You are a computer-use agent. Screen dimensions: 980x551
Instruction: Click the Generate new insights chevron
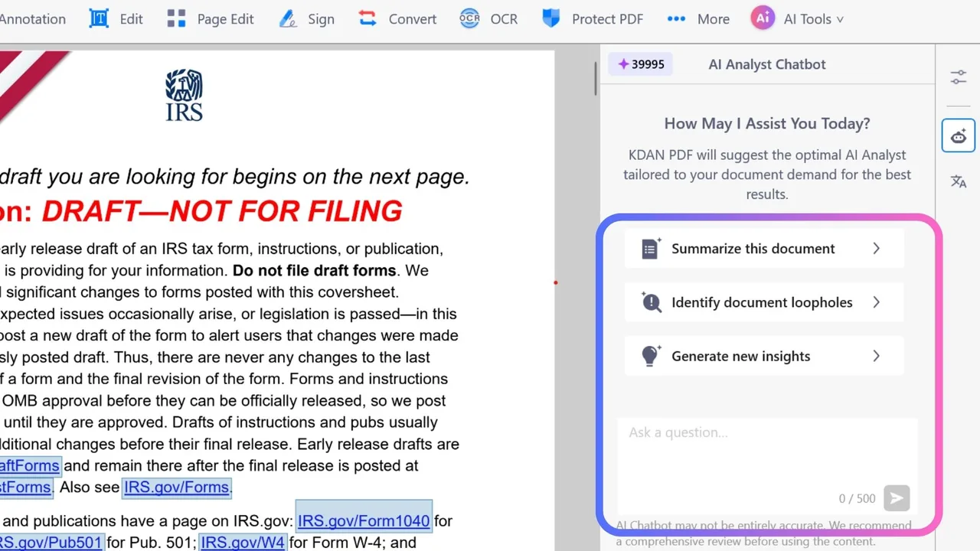pos(877,356)
